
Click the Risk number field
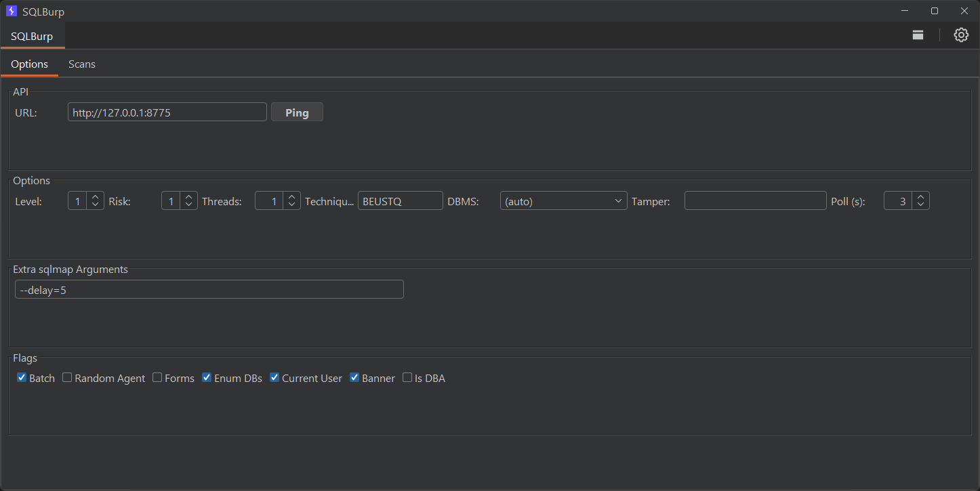pyautogui.click(x=171, y=200)
